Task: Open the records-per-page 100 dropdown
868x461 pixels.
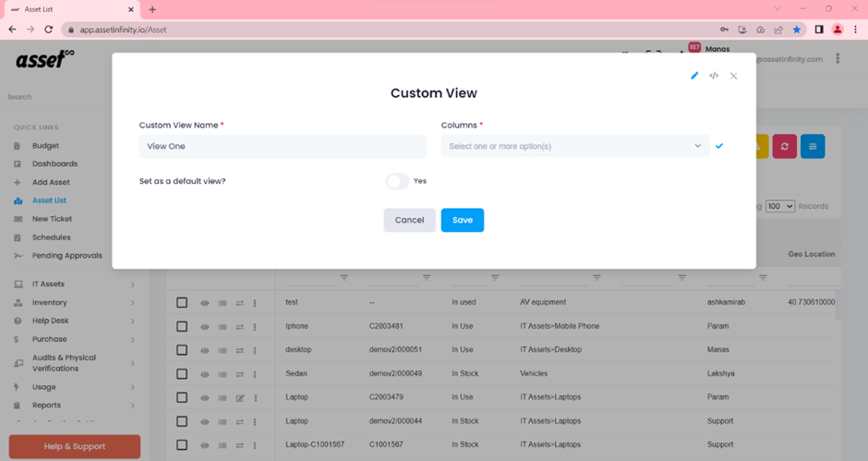Action: pos(779,206)
